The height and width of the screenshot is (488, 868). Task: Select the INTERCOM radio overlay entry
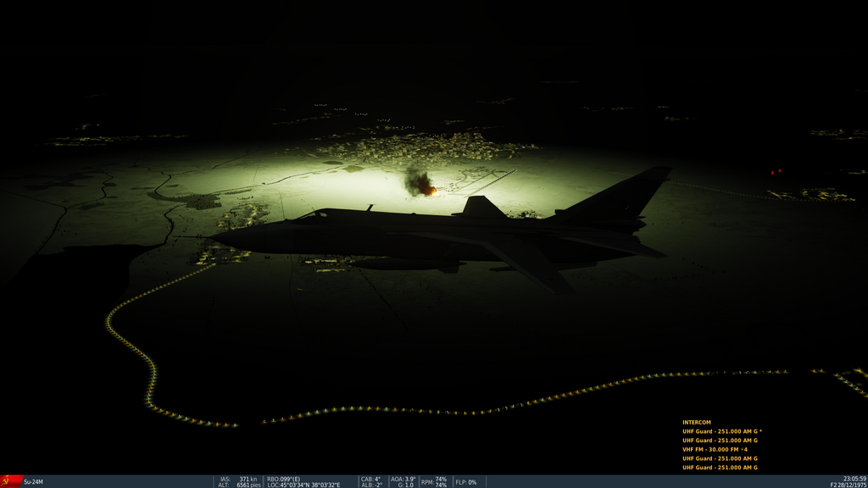[x=697, y=422]
